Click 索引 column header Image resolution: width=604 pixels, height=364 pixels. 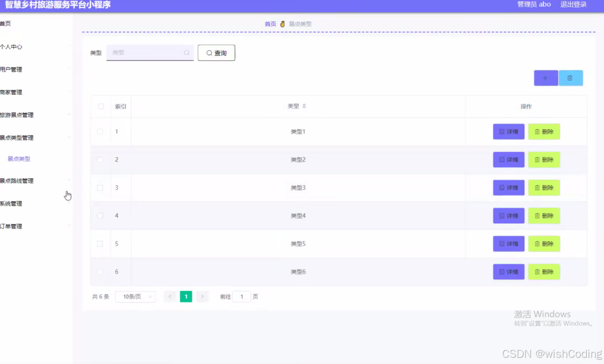[x=121, y=106]
